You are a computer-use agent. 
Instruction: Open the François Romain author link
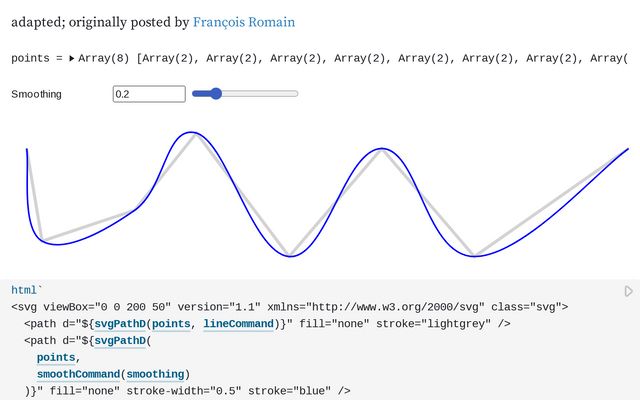[243, 21]
